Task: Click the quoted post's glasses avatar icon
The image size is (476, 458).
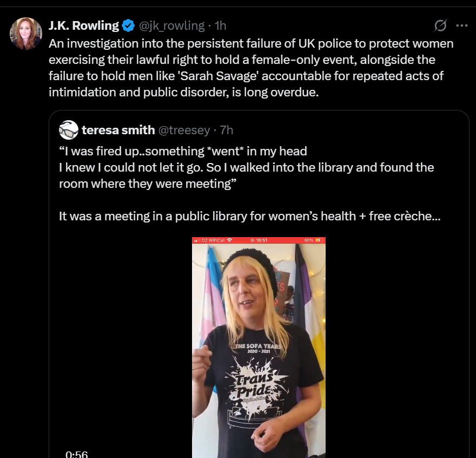Action: 69,130
